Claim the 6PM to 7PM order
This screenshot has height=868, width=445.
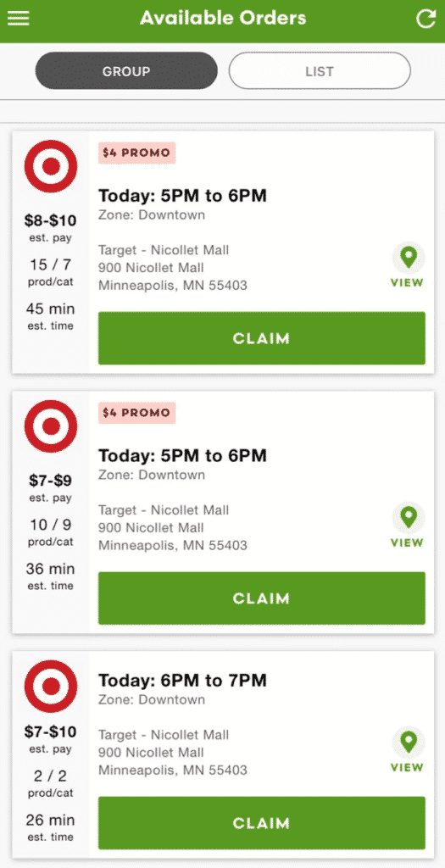tap(262, 823)
